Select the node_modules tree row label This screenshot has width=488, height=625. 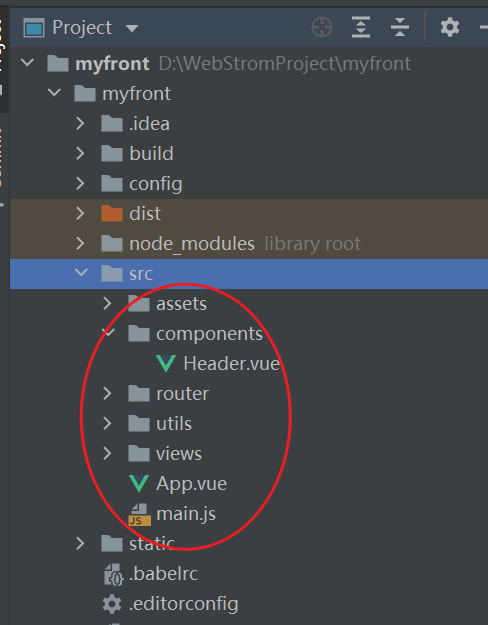(x=192, y=244)
